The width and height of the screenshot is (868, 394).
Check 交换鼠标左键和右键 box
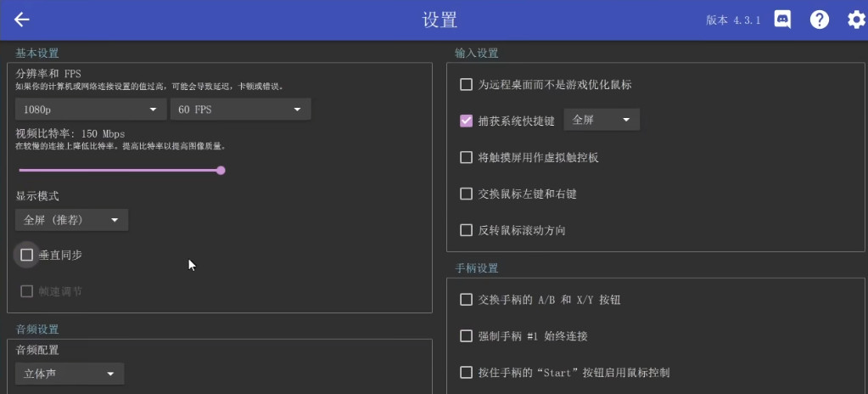[x=466, y=194]
